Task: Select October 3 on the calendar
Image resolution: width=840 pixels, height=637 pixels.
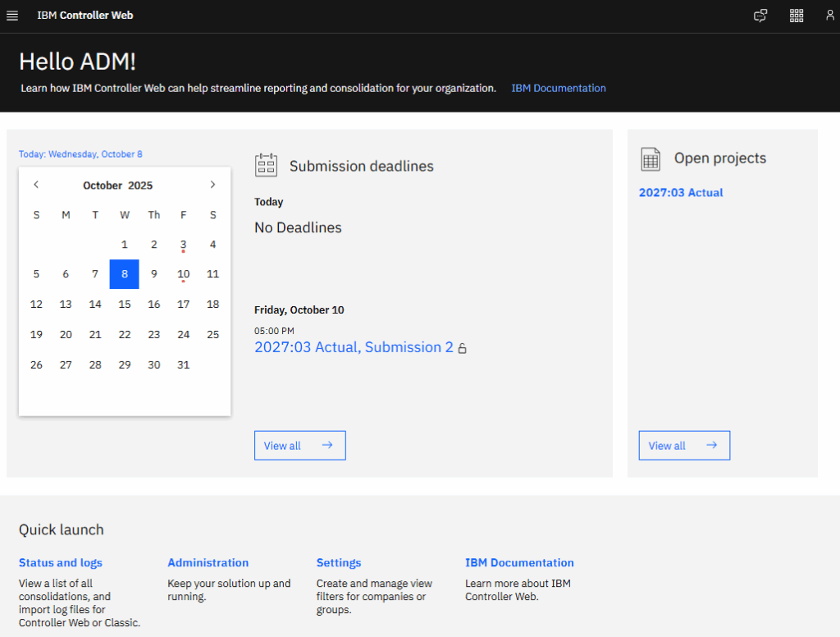Action: (x=183, y=245)
